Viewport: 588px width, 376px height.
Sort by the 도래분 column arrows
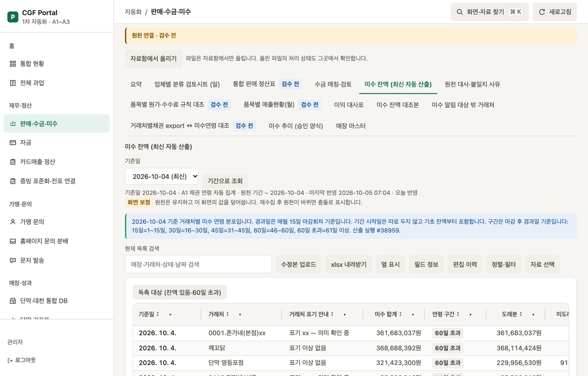click(x=521, y=314)
